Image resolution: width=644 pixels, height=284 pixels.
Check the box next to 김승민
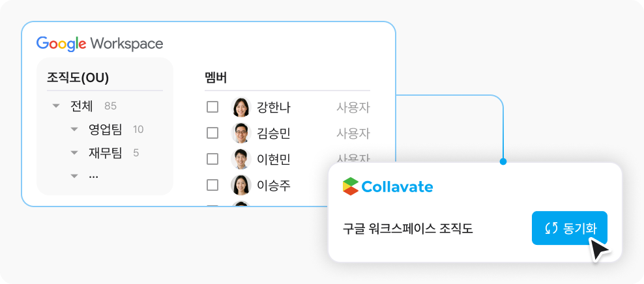[x=212, y=133]
